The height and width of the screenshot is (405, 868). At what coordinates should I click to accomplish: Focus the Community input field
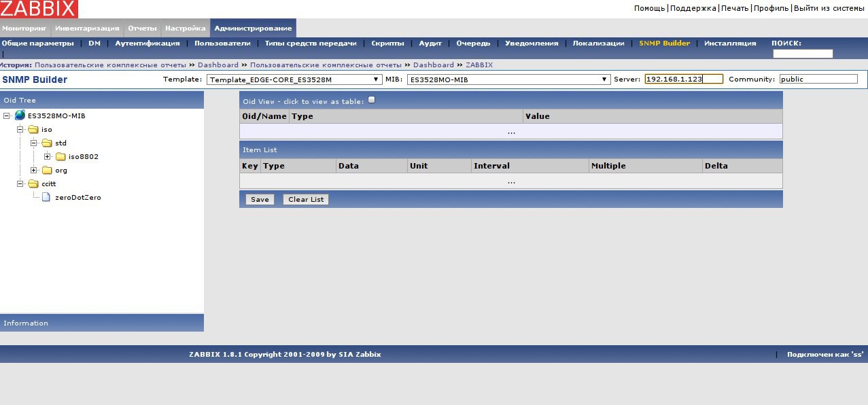818,79
